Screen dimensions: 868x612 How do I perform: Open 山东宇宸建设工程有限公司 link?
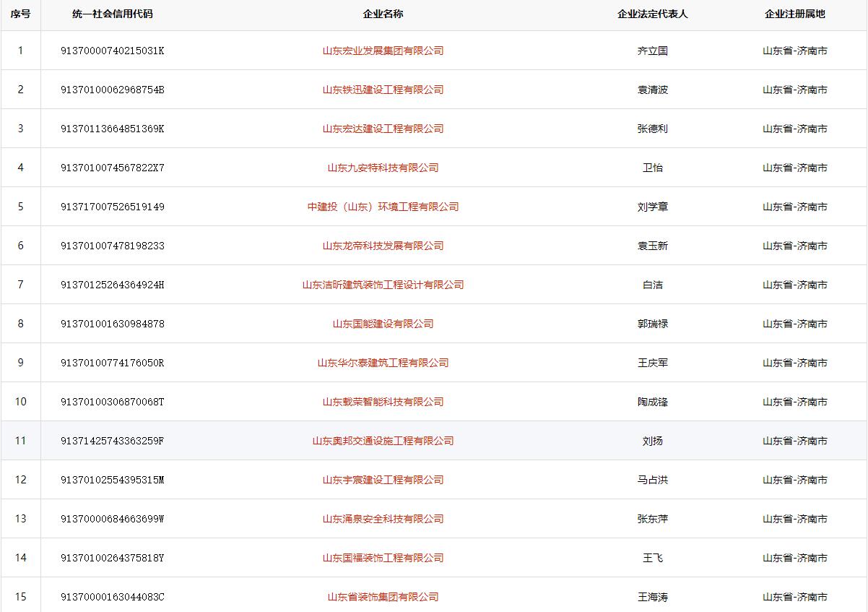coord(383,480)
